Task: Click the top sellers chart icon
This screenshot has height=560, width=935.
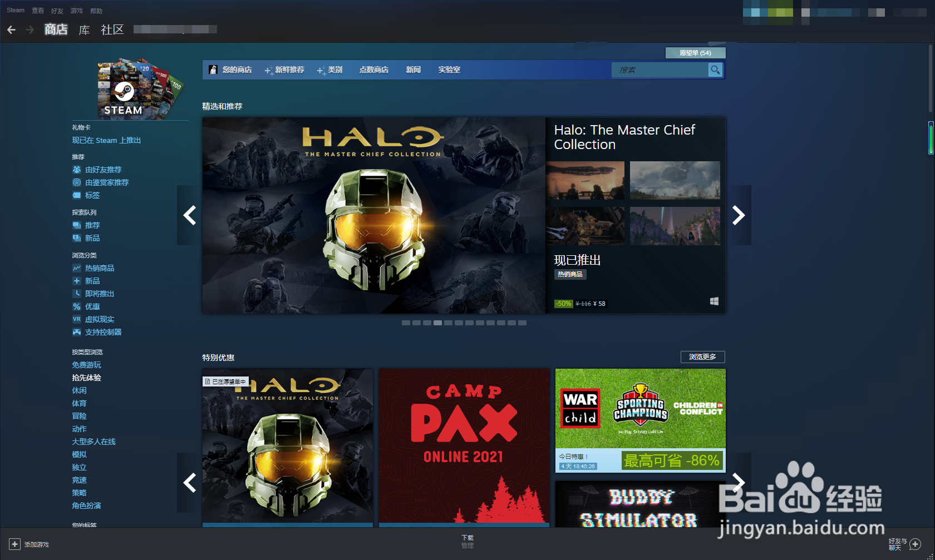Action: pyautogui.click(x=77, y=268)
